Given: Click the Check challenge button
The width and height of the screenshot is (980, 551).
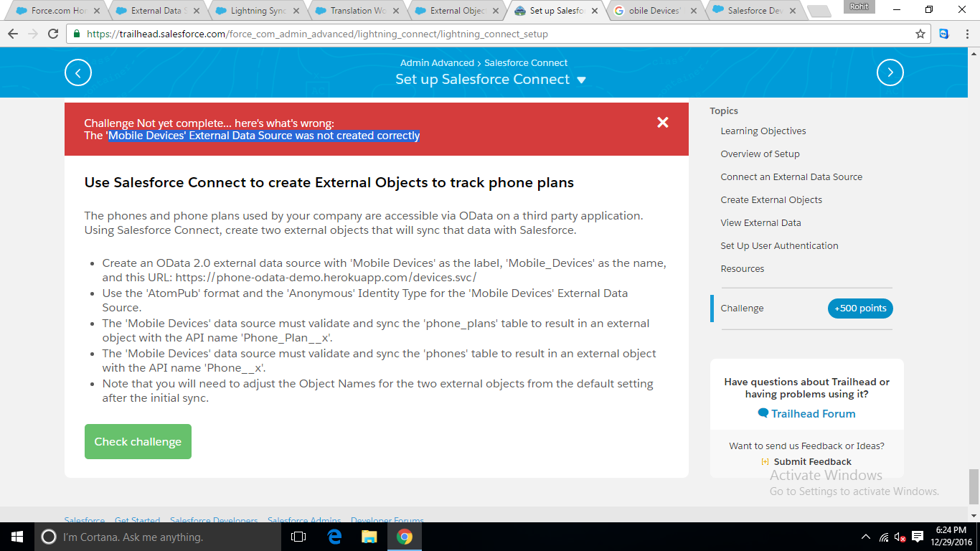Looking at the screenshot, I should click(138, 442).
